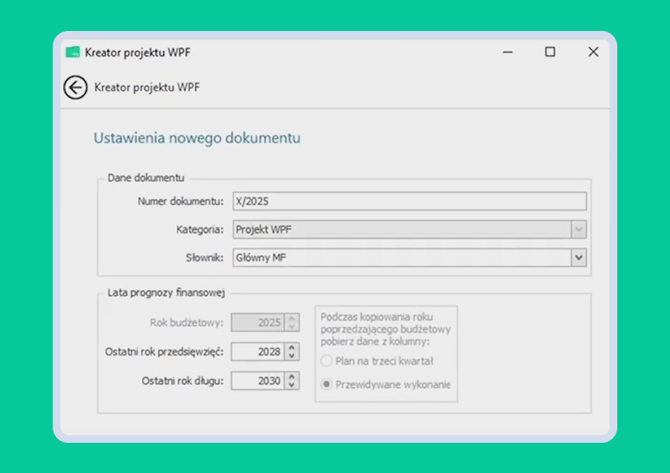Click the back arrow icon
This screenshot has height=473, width=670.
pyautogui.click(x=75, y=87)
